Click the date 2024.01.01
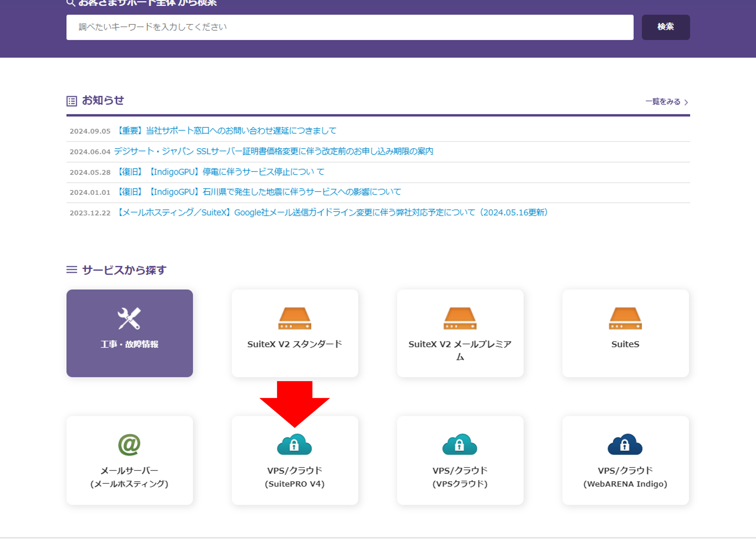The image size is (756, 539). pyautogui.click(x=90, y=193)
